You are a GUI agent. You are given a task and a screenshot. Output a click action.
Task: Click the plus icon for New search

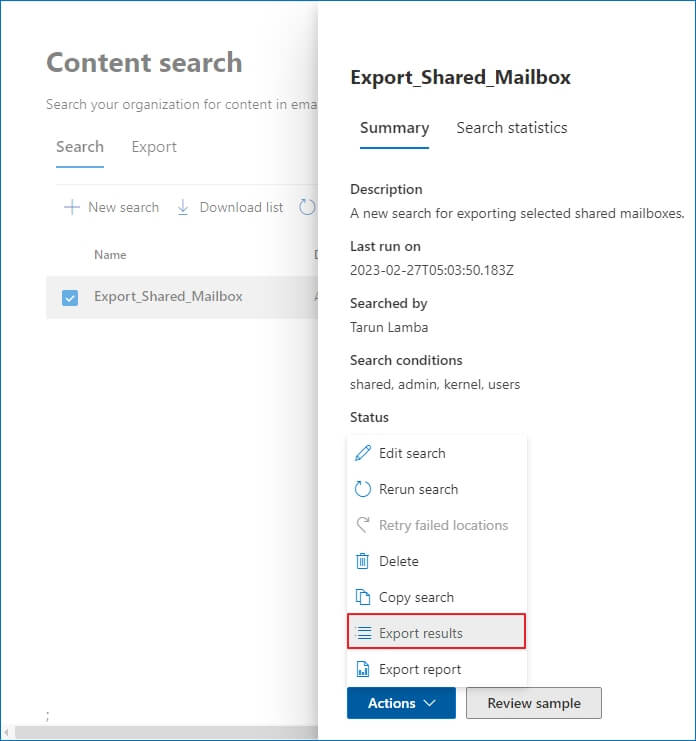coord(71,207)
